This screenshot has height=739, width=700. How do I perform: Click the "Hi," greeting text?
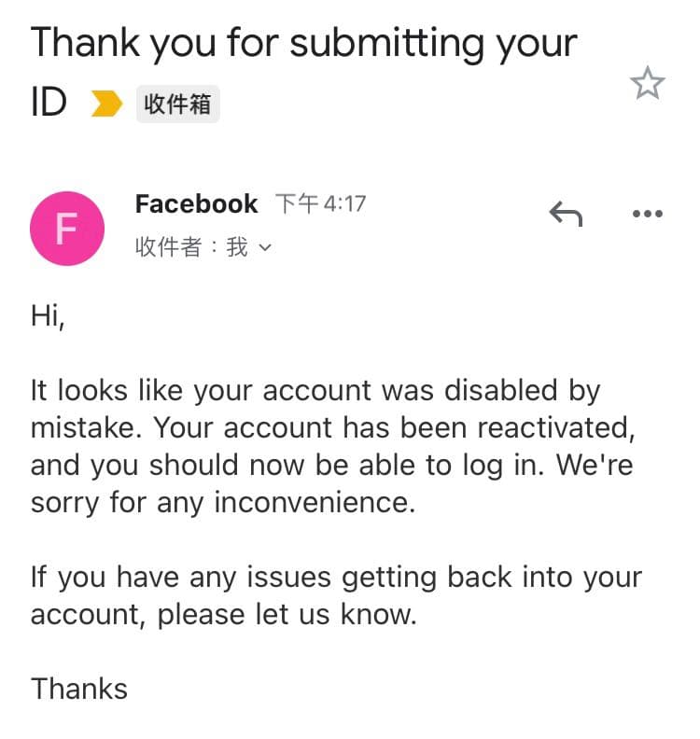pyautogui.click(x=48, y=316)
